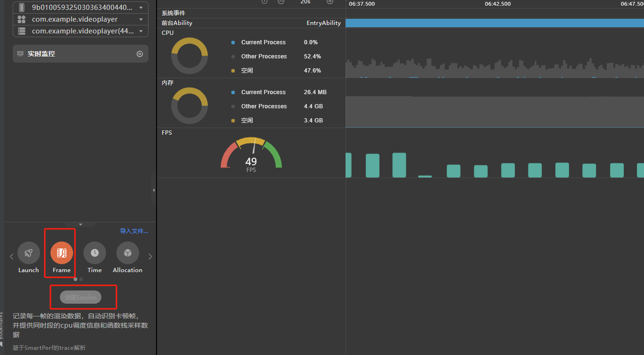Click the memory Other Processes 4.4 GB value
Screen dimensions: 644x355
tap(314, 106)
